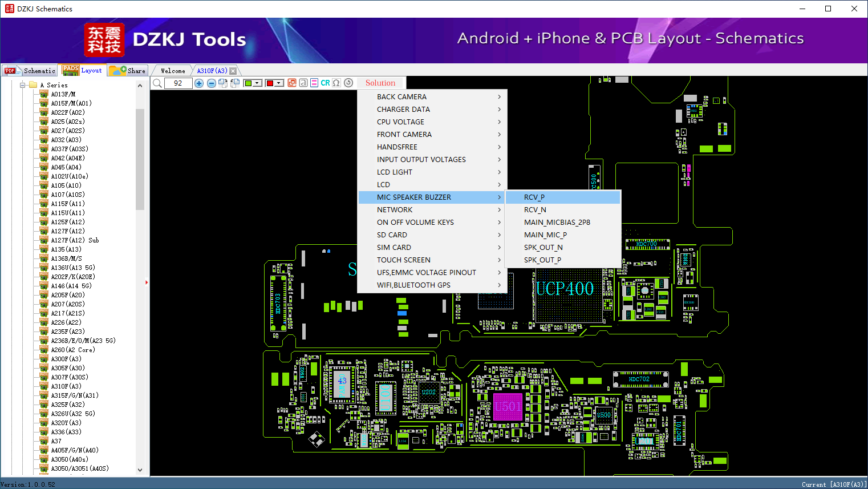The height and width of the screenshot is (489, 868).
Task: Click the omega symbol toolbar icon
Action: (336, 83)
